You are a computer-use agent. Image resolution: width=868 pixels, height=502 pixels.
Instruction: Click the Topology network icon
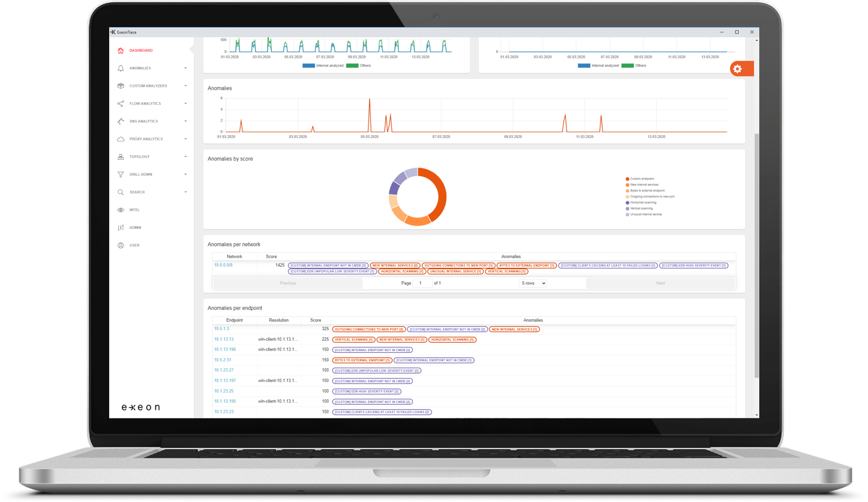pyautogui.click(x=121, y=157)
